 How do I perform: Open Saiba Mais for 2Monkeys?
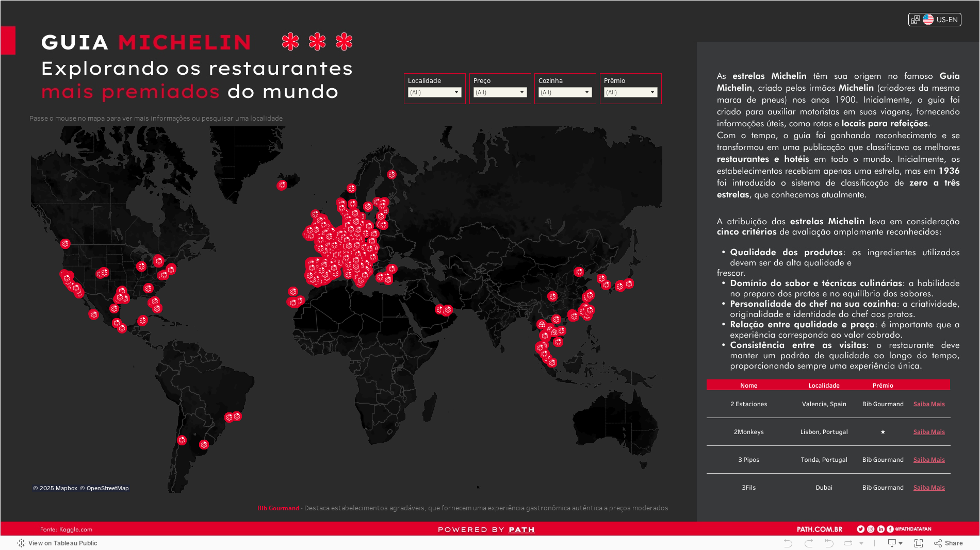click(x=929, y=432)
